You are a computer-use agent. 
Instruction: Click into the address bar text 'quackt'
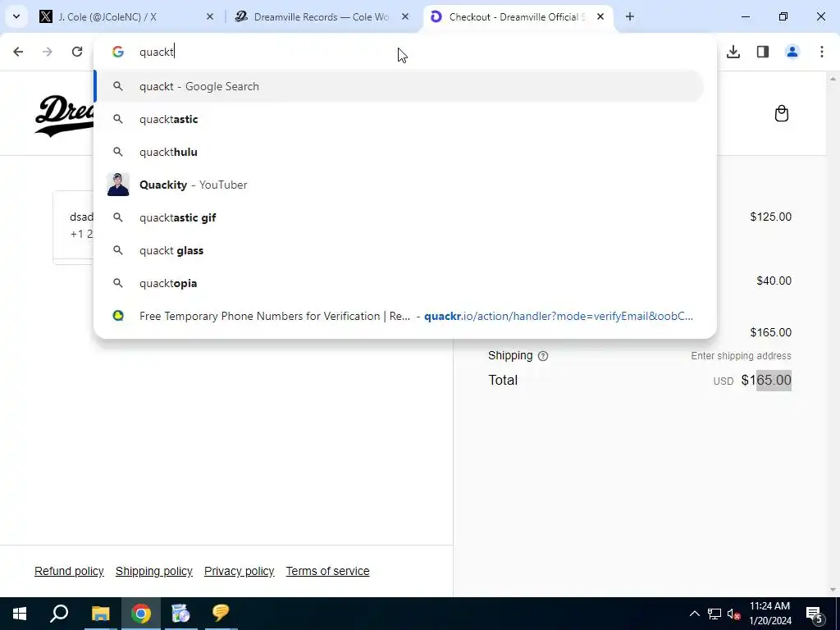point(157,52)
